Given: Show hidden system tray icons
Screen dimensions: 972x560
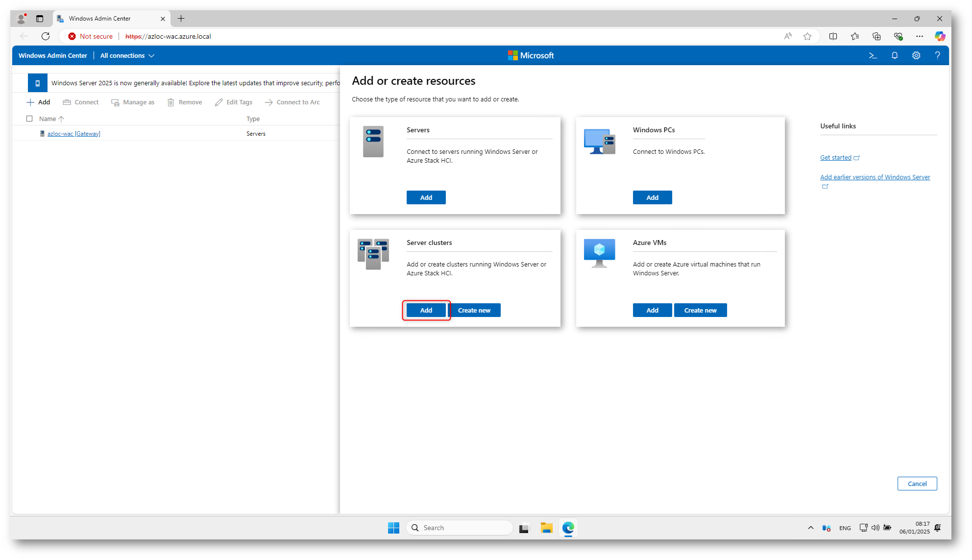Looking at the screenshot, I should pos(810,528).
